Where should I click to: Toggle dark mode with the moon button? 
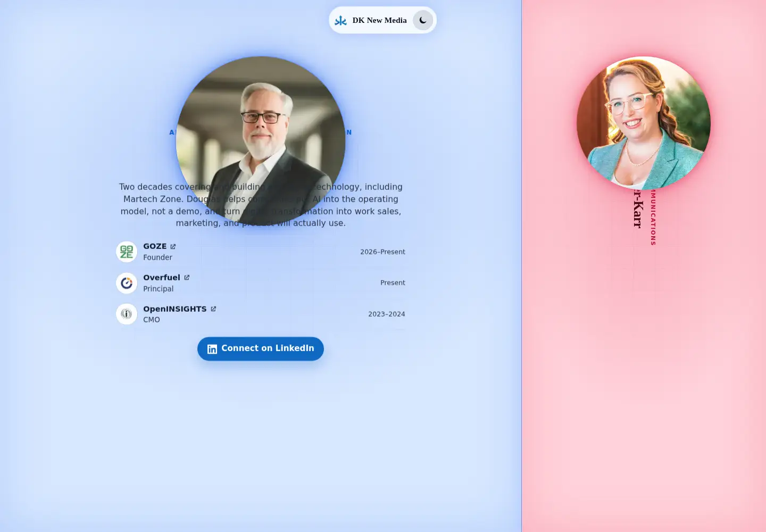[x=423, y=20]
